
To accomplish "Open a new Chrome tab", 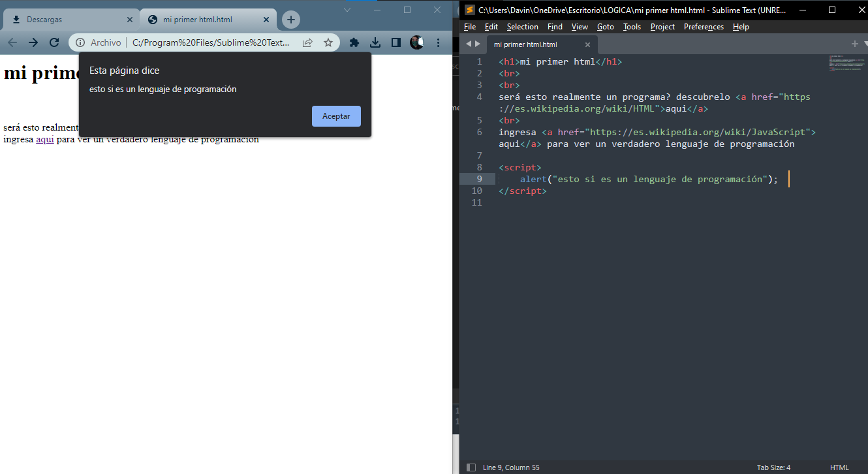I will coord(291,20).
